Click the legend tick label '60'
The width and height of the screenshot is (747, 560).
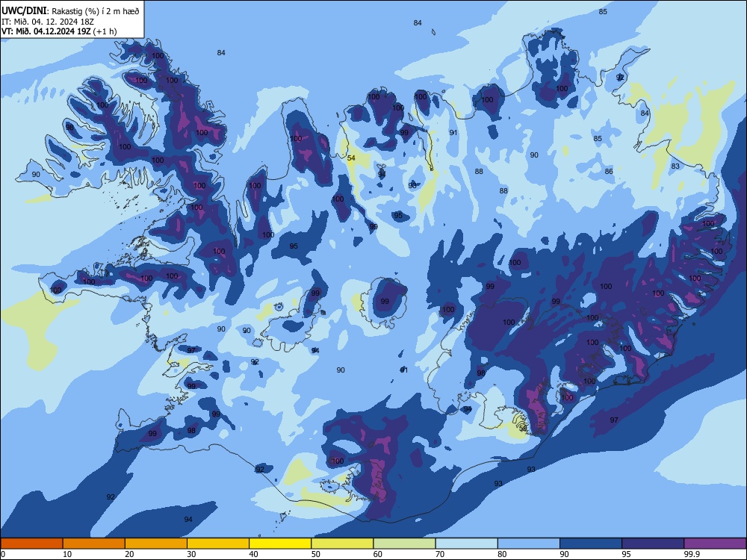click(378, 554)
